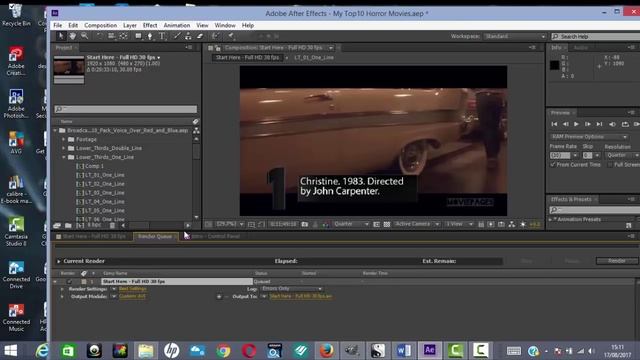This screenshot has width=640, height=360.
Task: Click the Info panel color swatch
Action: [554, 65]
